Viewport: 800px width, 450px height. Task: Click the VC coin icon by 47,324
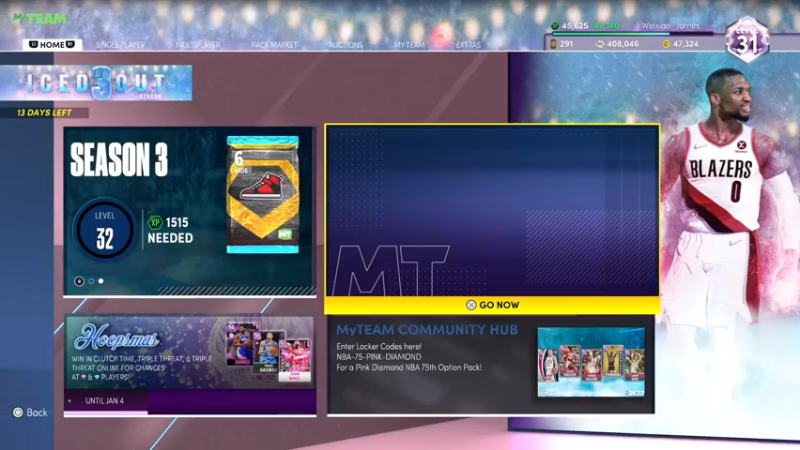(x=666, y=44)
